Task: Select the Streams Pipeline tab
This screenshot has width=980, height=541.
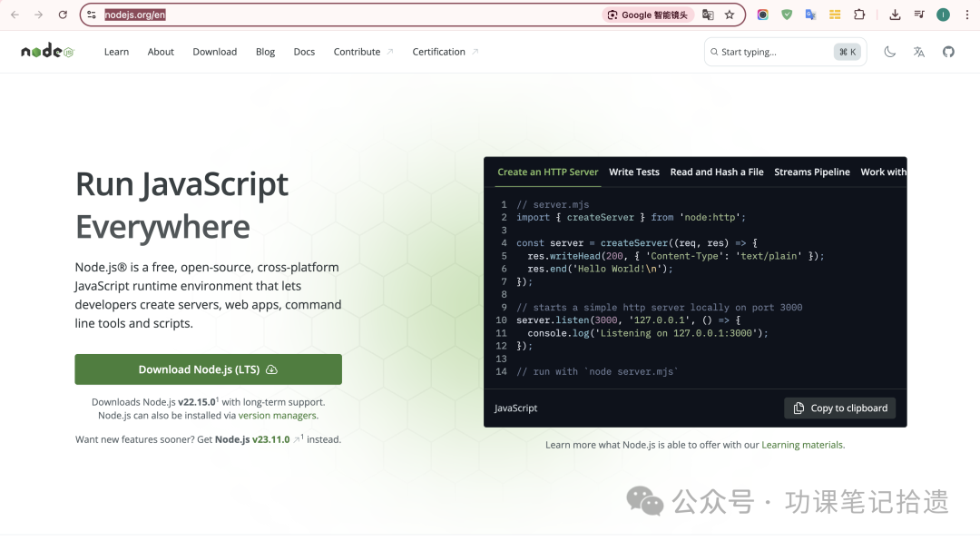Action: [812, 172]
